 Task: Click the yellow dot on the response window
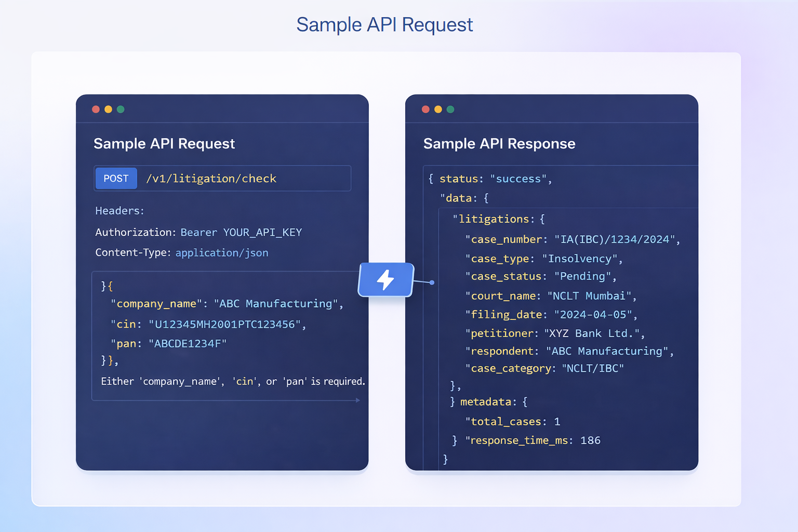click(438, 109)
